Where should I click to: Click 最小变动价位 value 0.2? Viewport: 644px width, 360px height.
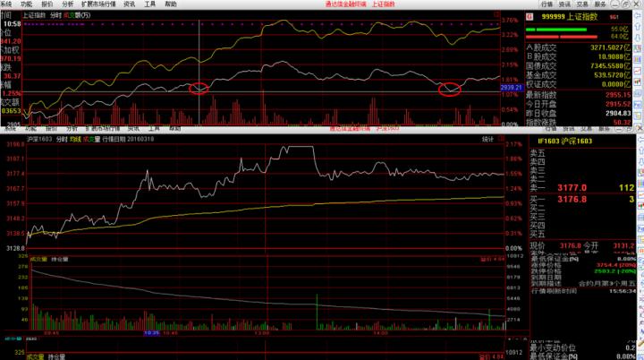(631, 348)
